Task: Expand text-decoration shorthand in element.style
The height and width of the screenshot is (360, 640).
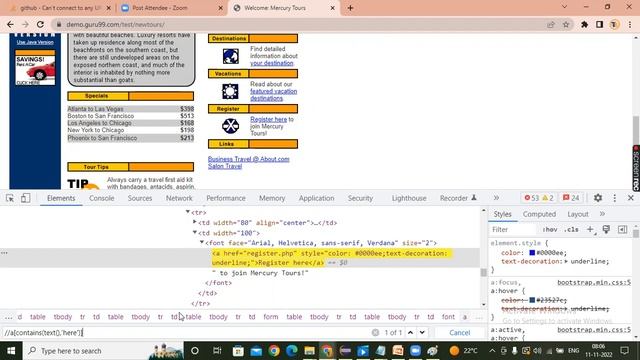Action: click(x=567, y=261)
